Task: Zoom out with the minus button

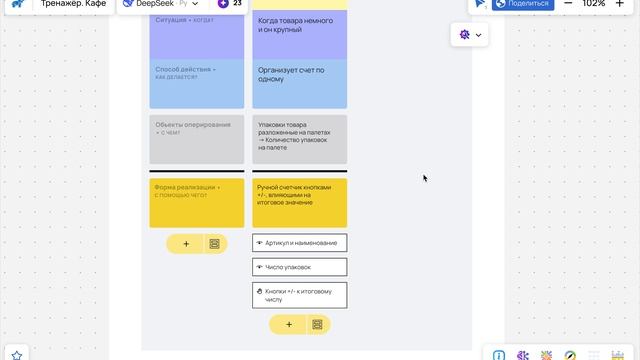Action: coord(568,3)
